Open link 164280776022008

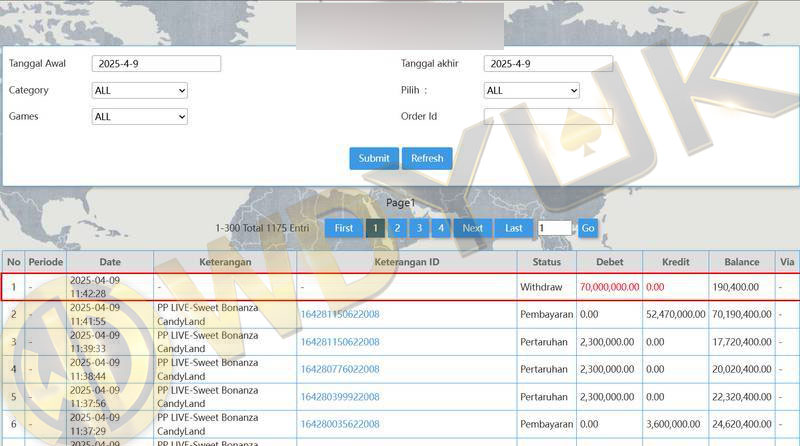tap(340, 369)
